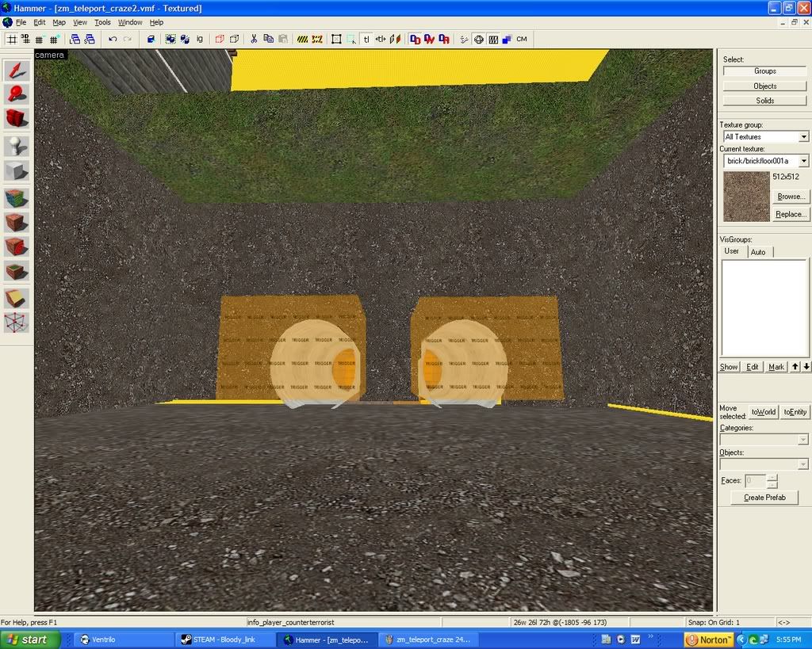
Task: Activate the Magnify tool
Action: click(x=17, y=94)
